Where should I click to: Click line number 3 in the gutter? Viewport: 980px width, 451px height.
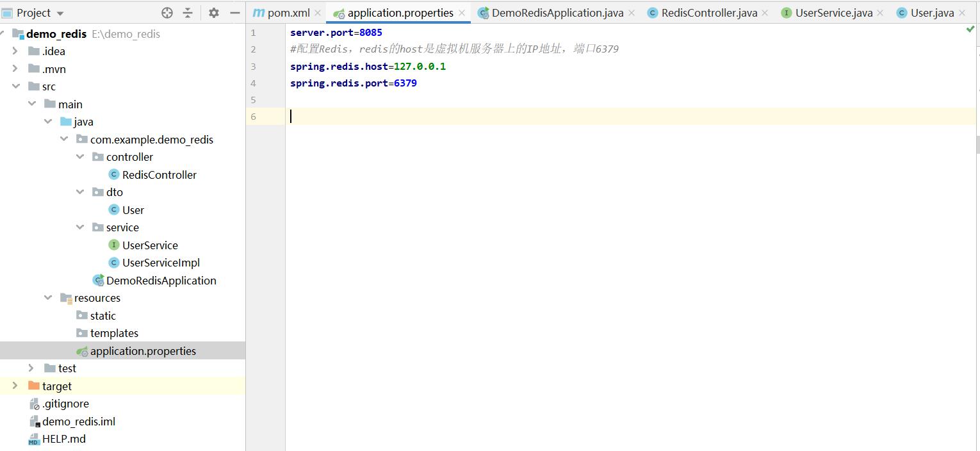tap(253, 66)
